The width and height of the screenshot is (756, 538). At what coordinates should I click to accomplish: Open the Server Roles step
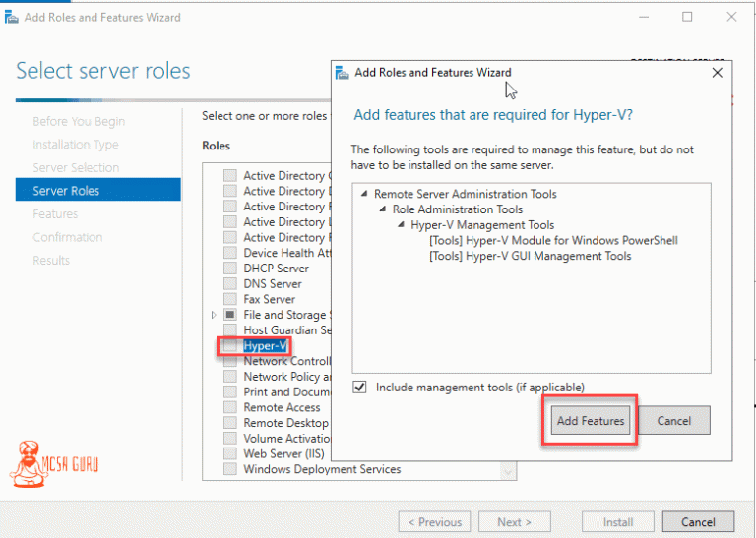97,189
